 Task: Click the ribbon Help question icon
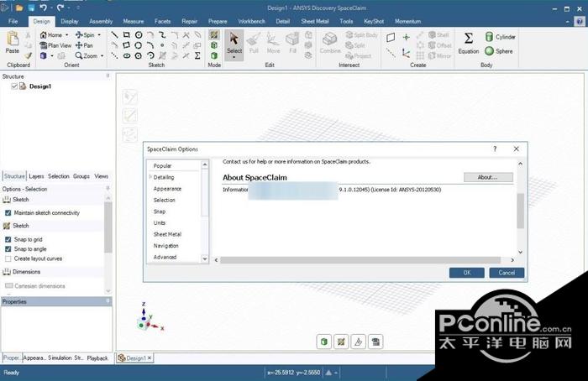[580, 21]
